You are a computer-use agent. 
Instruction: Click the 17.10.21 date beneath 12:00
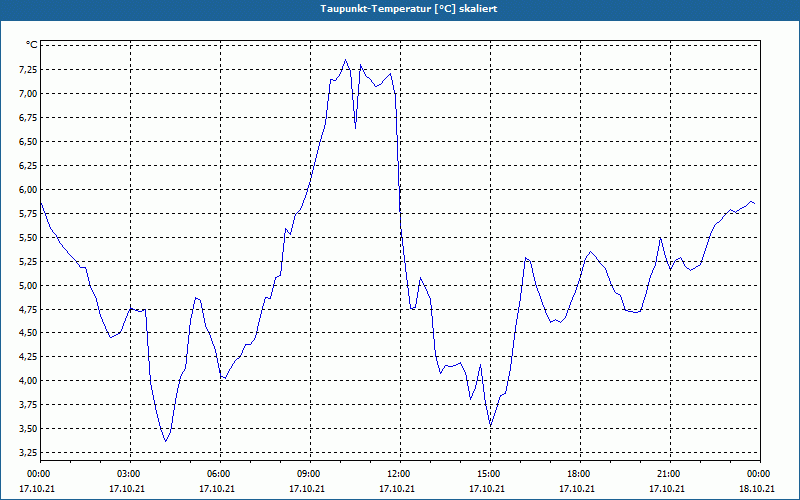(x=397, y=488)
